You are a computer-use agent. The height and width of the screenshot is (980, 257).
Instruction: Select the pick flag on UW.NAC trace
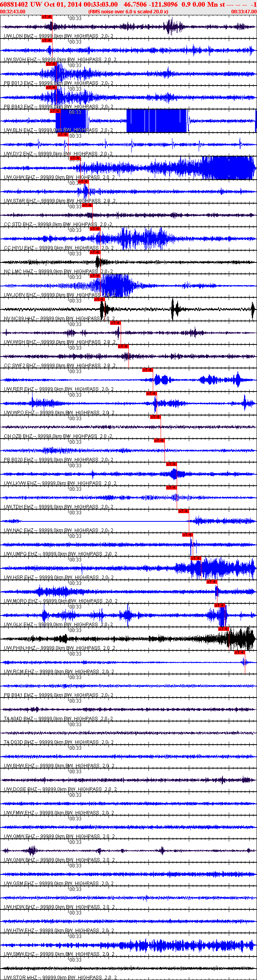(183, 511)
